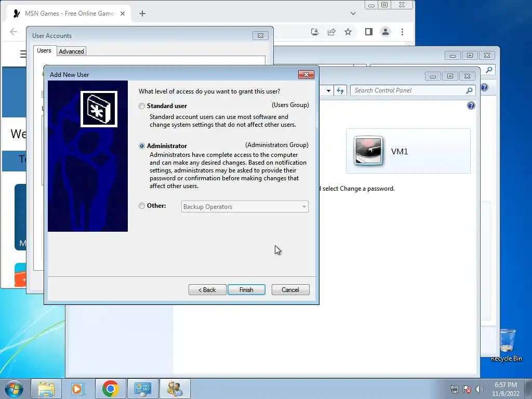This screenshot has width=532, height=399.
Task: Close the User Accounts dialog
Action: [x=260, y=36]
